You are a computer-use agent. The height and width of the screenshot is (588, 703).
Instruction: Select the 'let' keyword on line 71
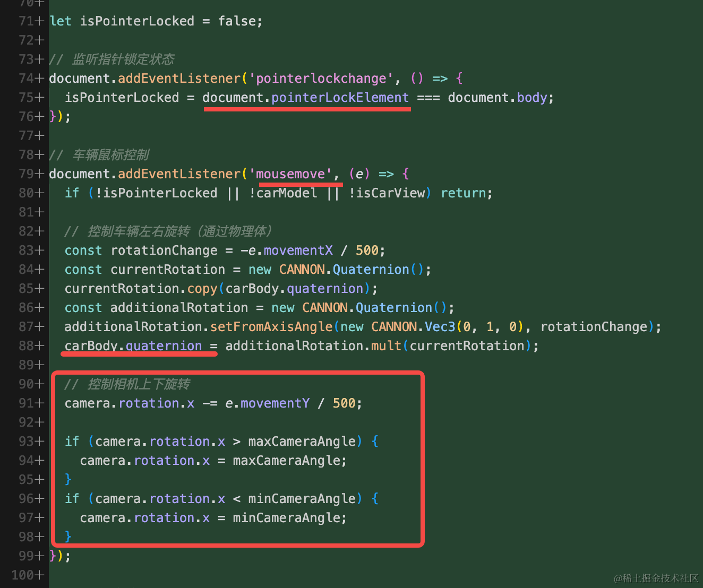point(61,21)
